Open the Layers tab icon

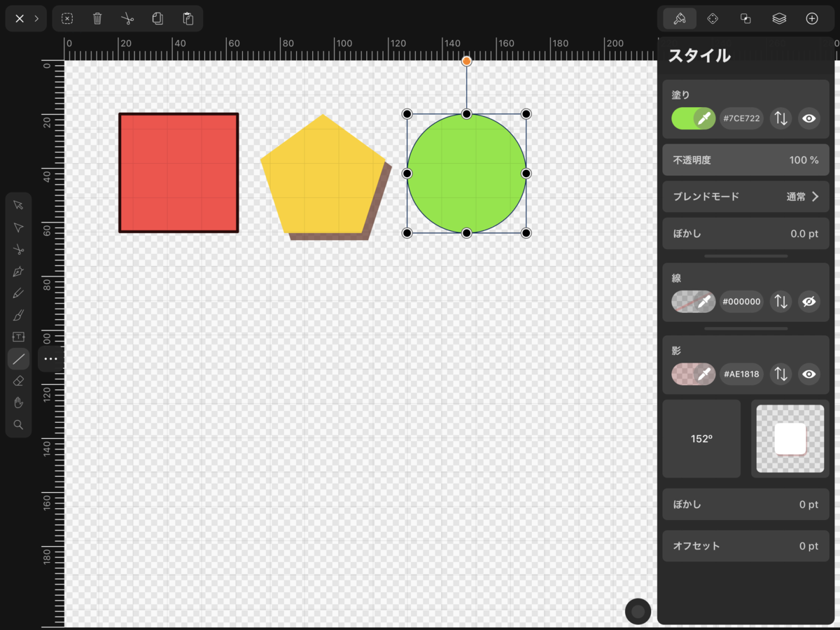(779, 19)
